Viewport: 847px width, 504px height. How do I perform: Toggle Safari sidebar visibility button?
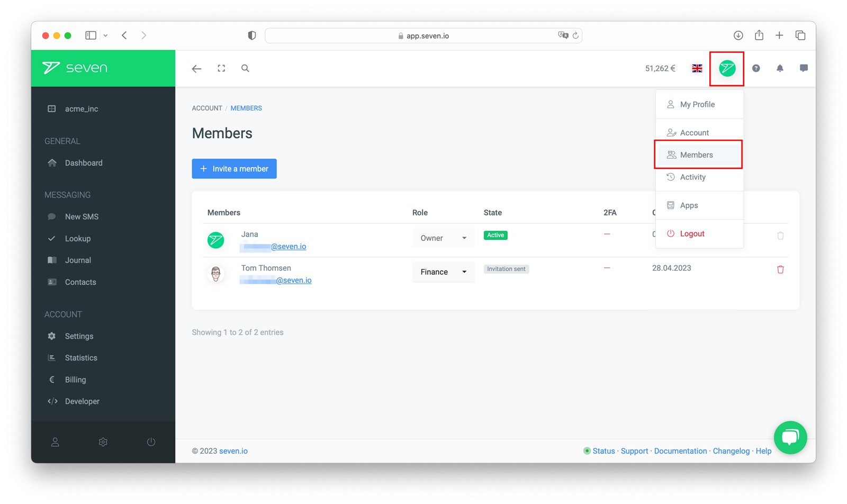coord(91,35)
